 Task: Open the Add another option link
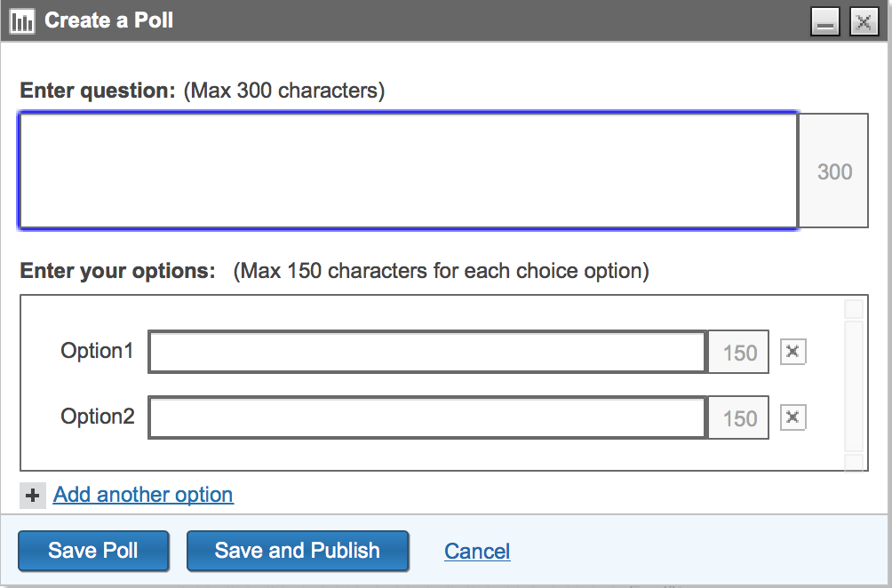point(143,496)
